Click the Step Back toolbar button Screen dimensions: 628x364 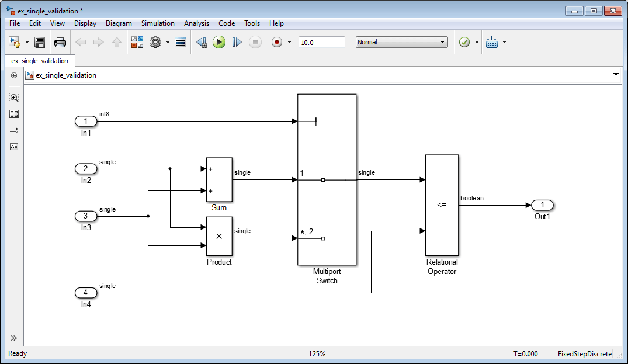(x=202, y=42)
